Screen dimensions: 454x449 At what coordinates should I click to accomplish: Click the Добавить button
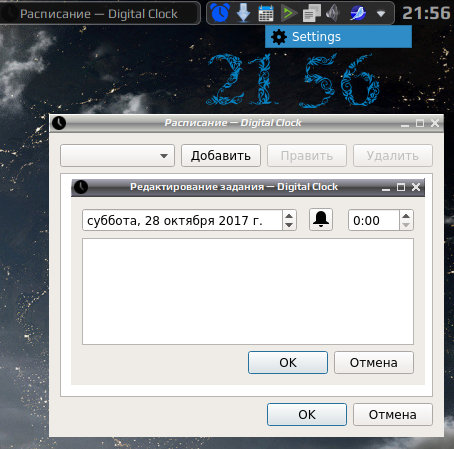point(221,156)
